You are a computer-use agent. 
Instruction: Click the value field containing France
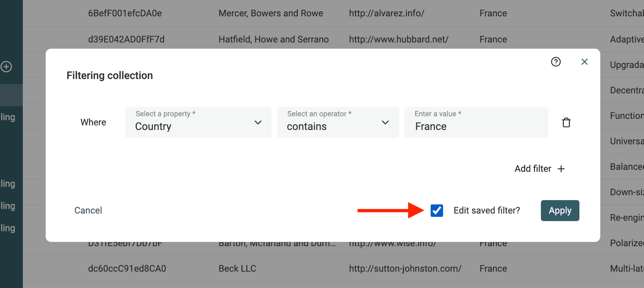[476, 126]
